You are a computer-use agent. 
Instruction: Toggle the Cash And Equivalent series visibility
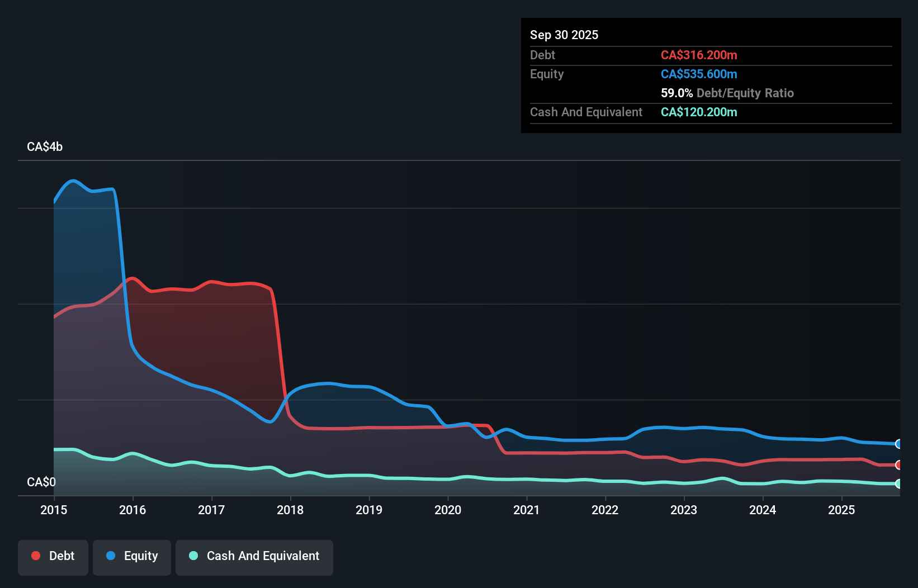pyautogui.click(x=254, y=557)
